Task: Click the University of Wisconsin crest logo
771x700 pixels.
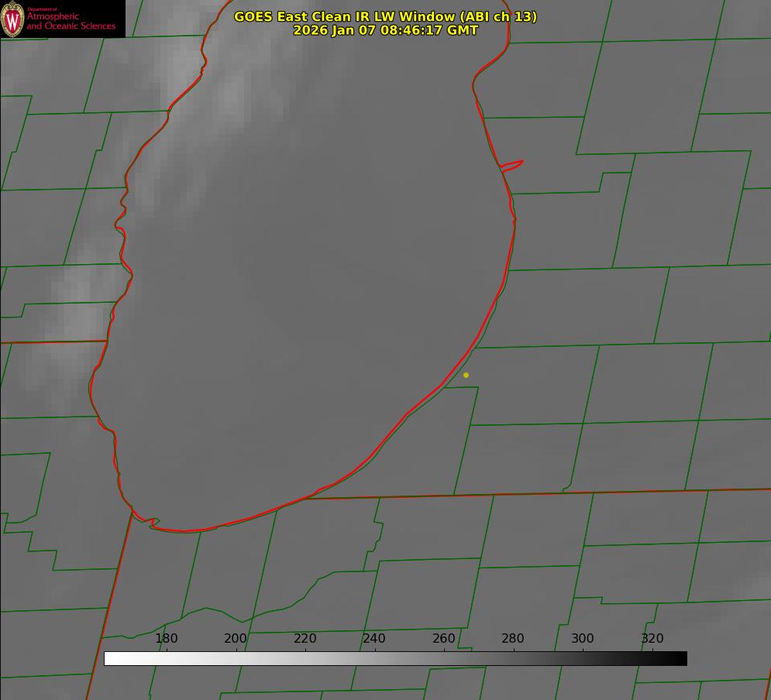Action: (x=12, y=19)
